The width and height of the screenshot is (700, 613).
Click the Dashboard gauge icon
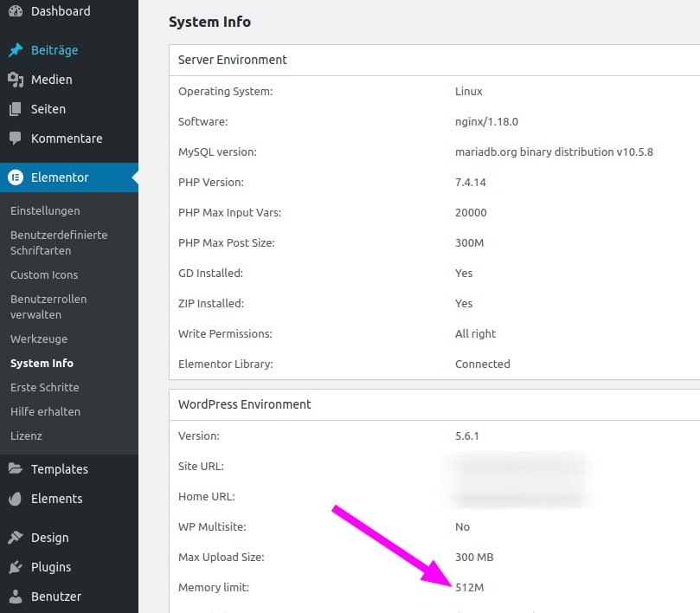click(16, 10)
